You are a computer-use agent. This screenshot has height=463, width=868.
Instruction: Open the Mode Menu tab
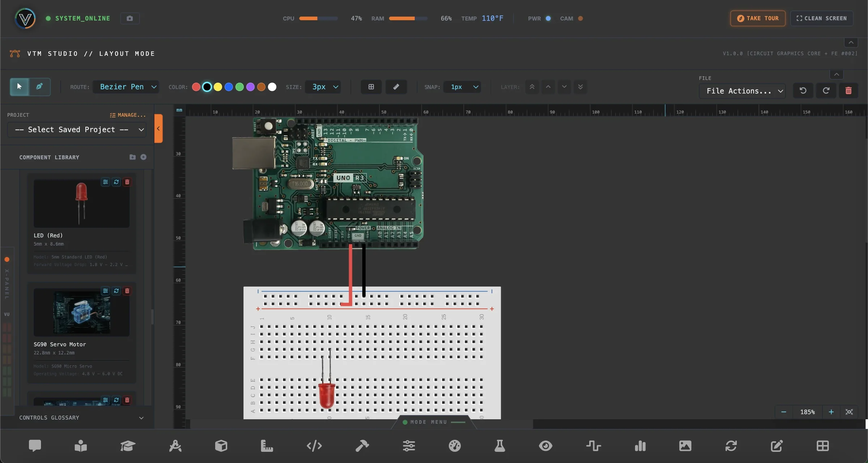(x=434, y=422)
